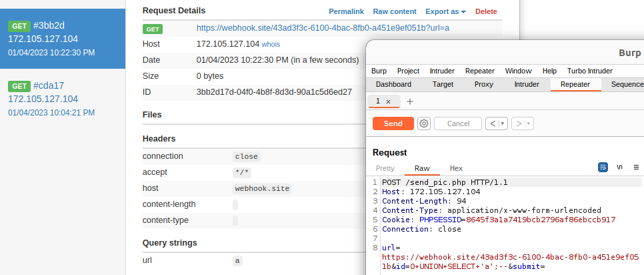Open Raw content link

point(395,11)
